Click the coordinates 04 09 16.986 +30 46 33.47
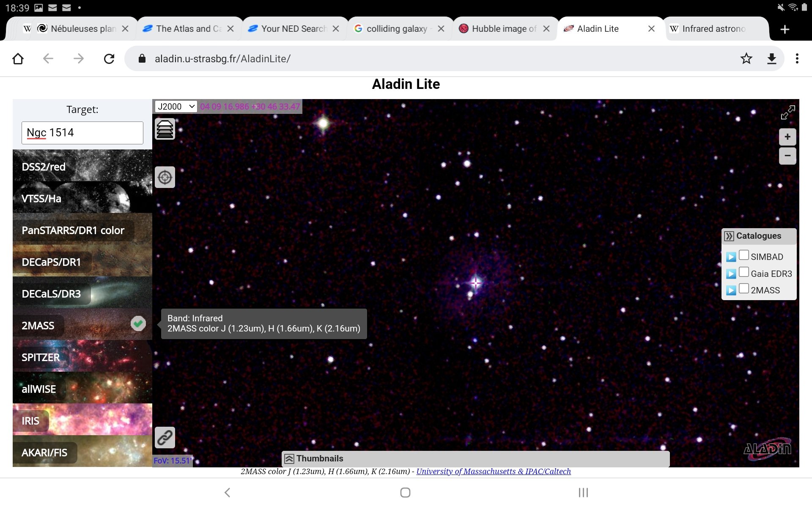 [250, 107]
